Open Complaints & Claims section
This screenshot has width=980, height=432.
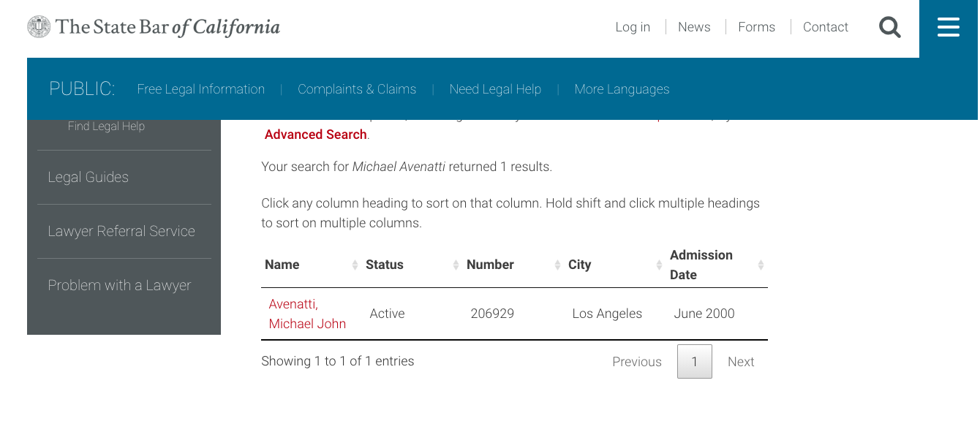[357, 89]
